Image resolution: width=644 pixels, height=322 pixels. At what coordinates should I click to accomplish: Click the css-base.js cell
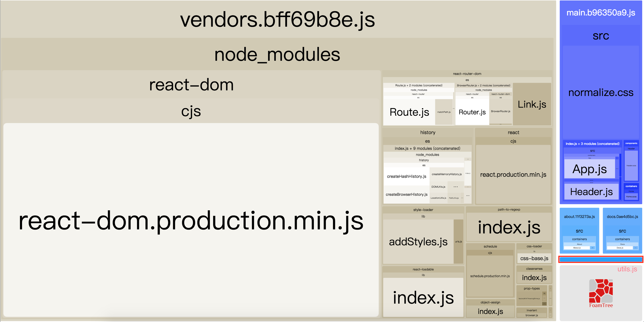(x=534, y=258)
